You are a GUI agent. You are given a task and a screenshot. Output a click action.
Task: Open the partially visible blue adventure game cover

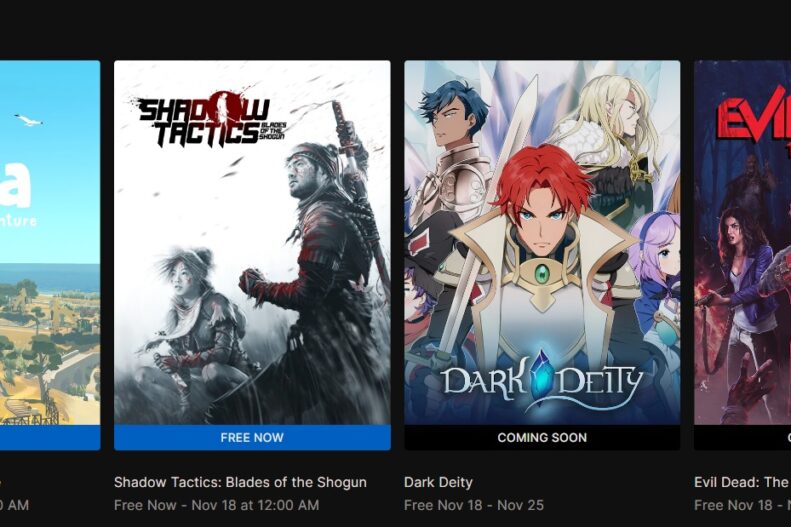pos(50,243)
